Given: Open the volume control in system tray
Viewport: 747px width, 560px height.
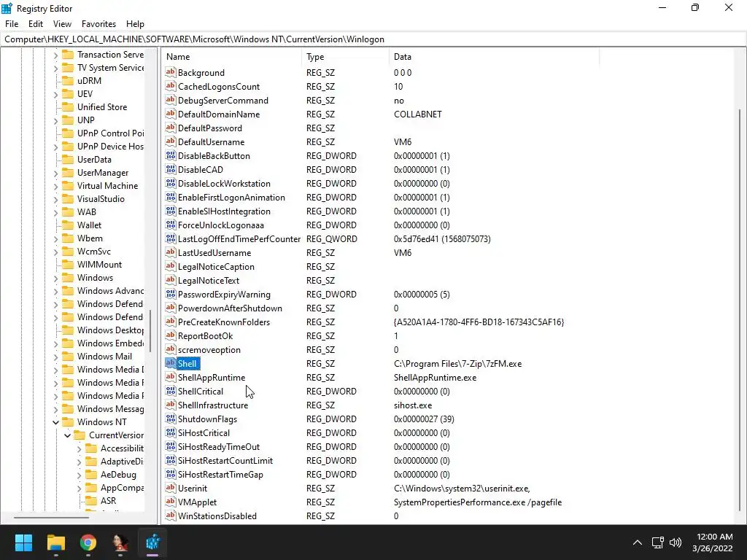Looking at the screenshot, I should coord(676,542).
